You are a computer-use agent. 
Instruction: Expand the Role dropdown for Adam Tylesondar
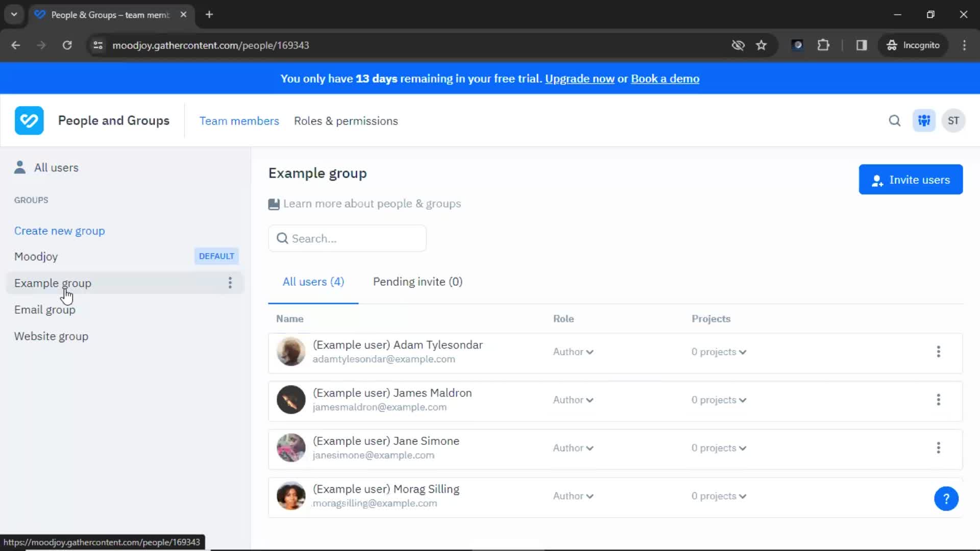click(x=572, y=350)
